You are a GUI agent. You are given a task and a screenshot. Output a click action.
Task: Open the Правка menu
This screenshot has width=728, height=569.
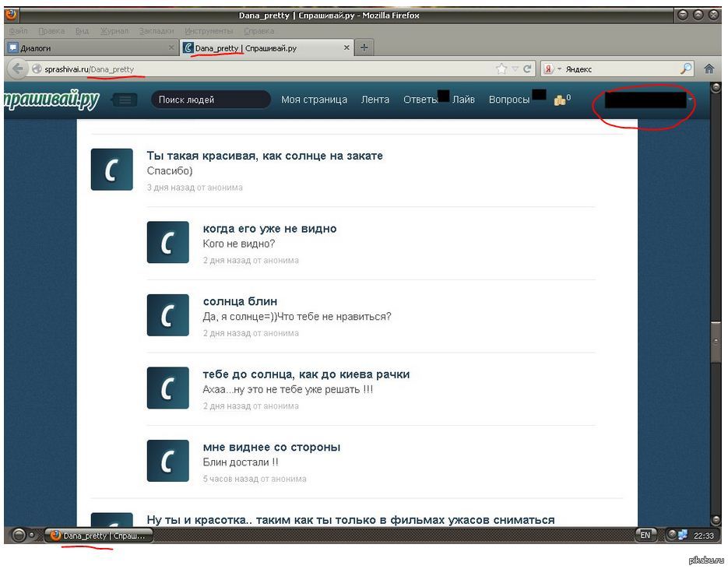[51, 31]
